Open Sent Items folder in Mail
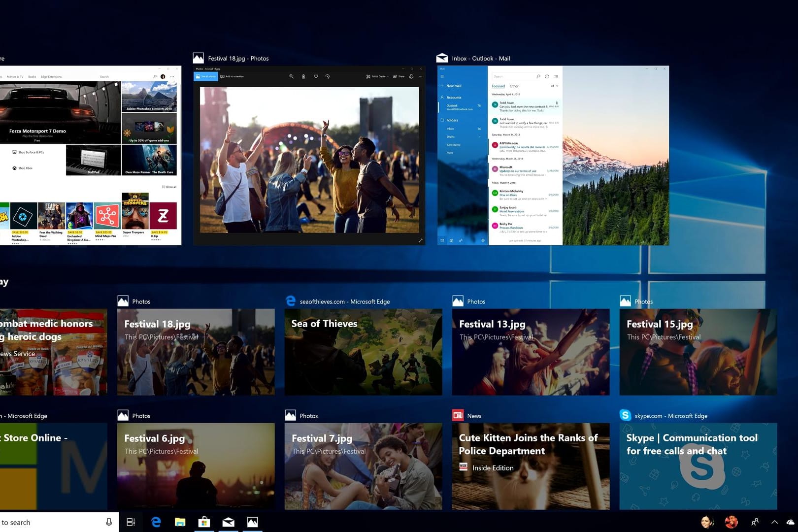Image resolution: width=798 pixels, height=532 pixels. pyautogui.click(x=462, y=145)
